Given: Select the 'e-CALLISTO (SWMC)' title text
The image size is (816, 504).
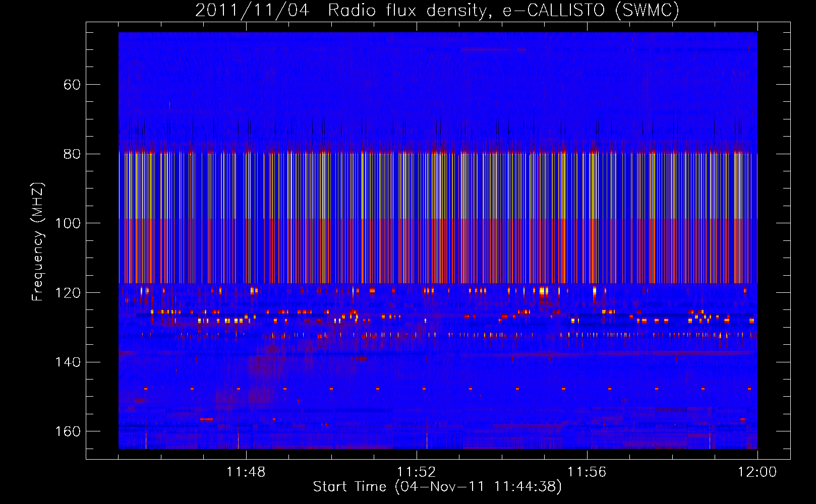Looking at the screenshot, I should click(591, 10).
